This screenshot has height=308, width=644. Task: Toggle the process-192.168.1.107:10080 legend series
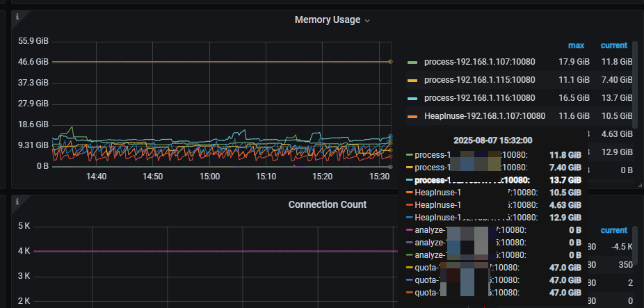click(479, 62)
